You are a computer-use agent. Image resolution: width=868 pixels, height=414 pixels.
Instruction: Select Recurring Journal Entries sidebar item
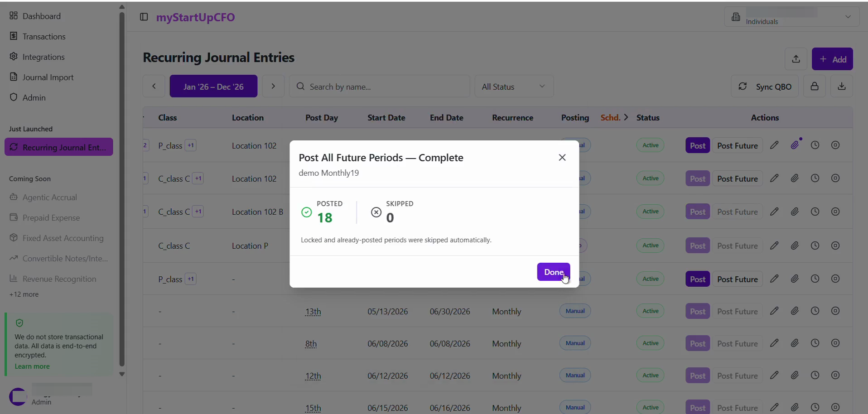[x=59, y=147]
